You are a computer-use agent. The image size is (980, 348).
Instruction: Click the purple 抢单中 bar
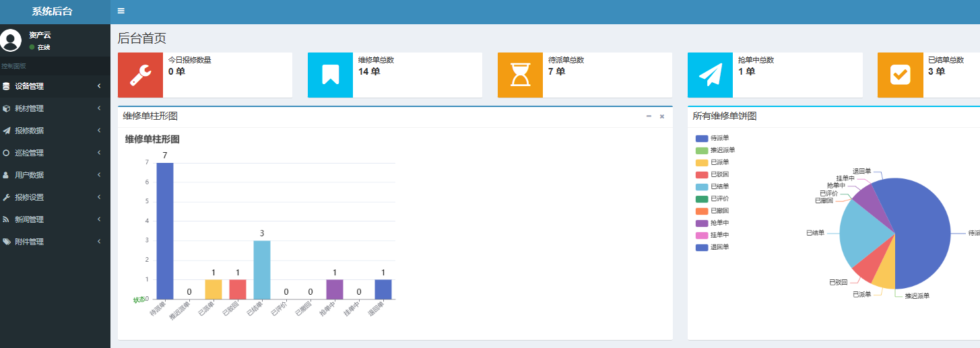(335, 289)
